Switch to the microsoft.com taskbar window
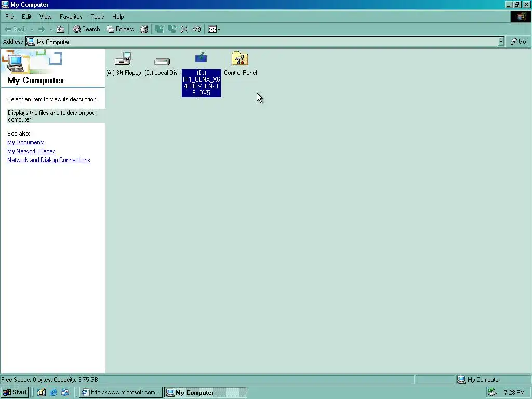 coord(121,392)
